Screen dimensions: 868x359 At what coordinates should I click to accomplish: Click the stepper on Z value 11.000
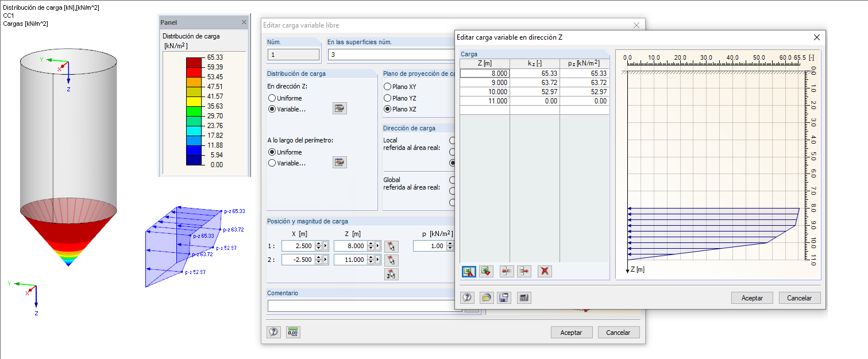[371, 260]
